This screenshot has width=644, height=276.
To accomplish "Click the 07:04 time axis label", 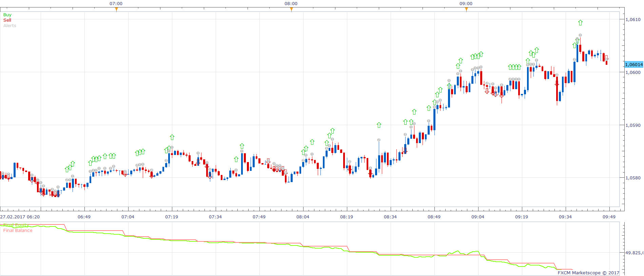I will tap(128, 217).
